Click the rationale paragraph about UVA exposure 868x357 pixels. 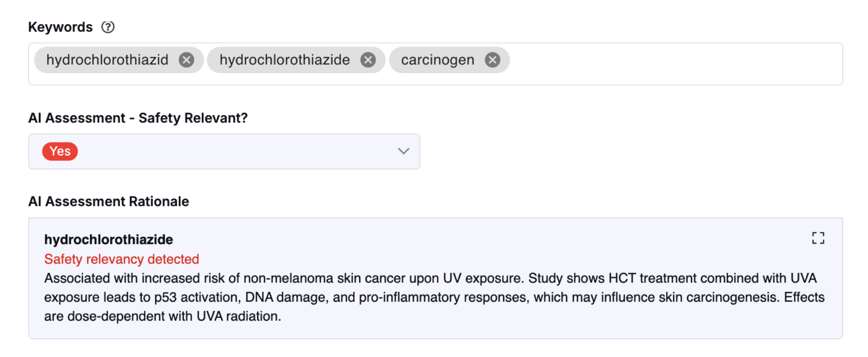pyautogui.click(x=434, y=297)
